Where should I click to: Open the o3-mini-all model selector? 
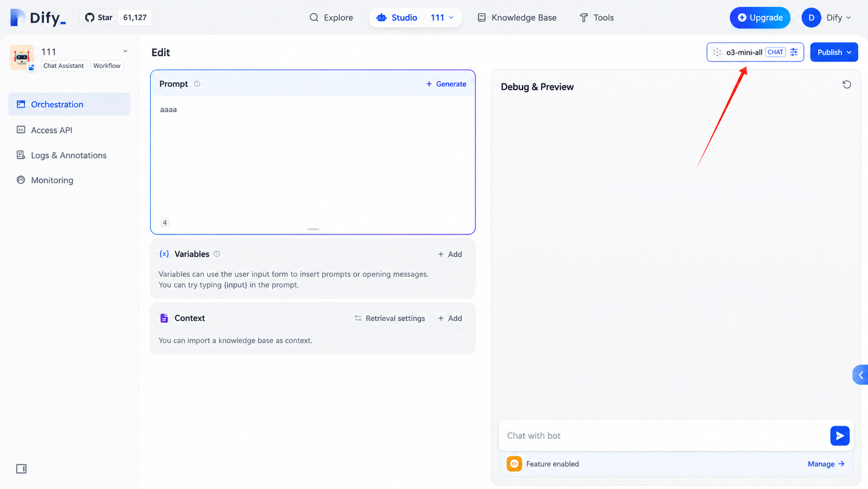click(x=755, y=52)
